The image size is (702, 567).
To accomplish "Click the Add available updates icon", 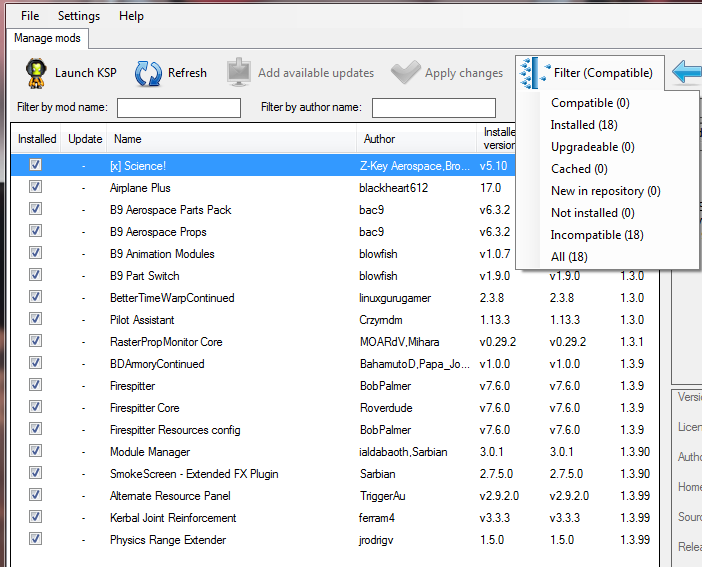I will (239, 72).
